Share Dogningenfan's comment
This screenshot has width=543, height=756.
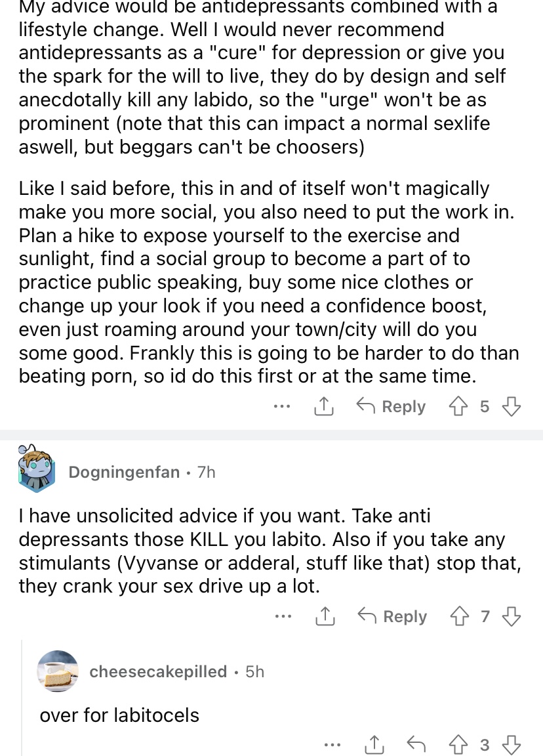(x=325, y=616)
